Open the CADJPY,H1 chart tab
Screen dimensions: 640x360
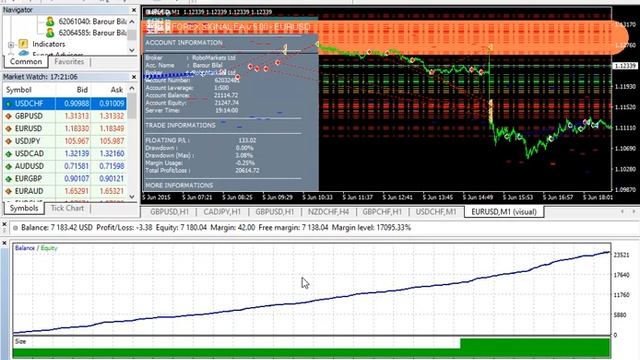tap(222, 212)
